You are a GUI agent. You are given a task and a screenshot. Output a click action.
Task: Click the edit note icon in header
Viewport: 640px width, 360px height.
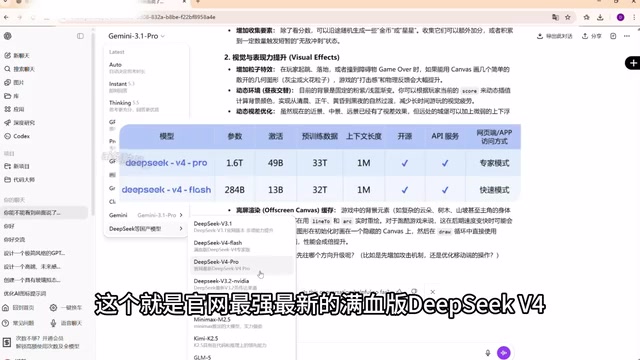(x=613, y=36)
